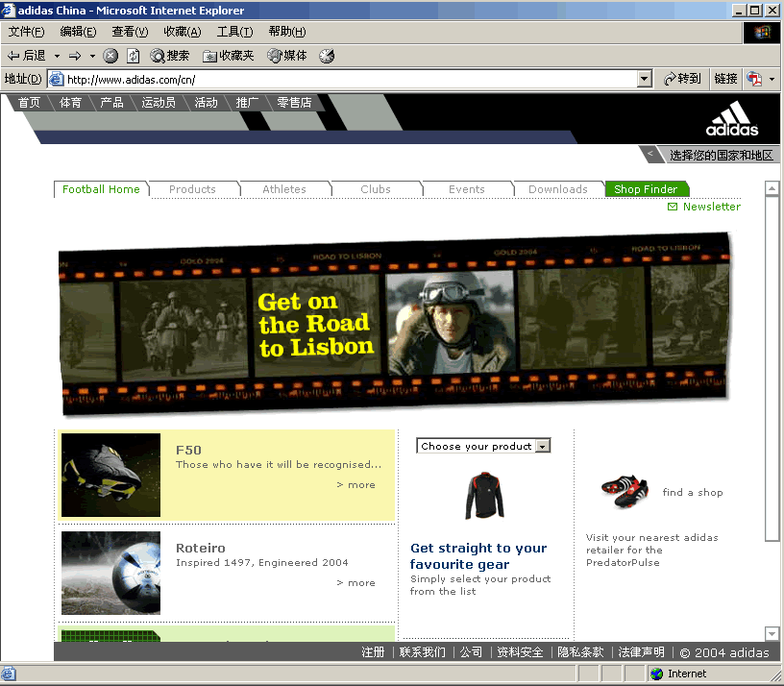Click the status bar page icon
784x686 pixels.
(9, 674)
